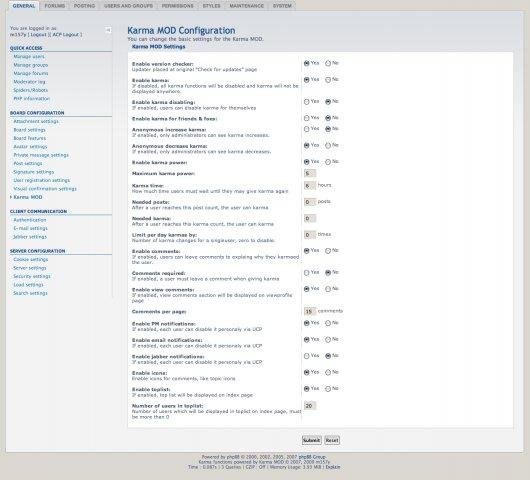Open Jabber settings link
Viewport: 530px width, 480px height.
[x=30, y=237]
